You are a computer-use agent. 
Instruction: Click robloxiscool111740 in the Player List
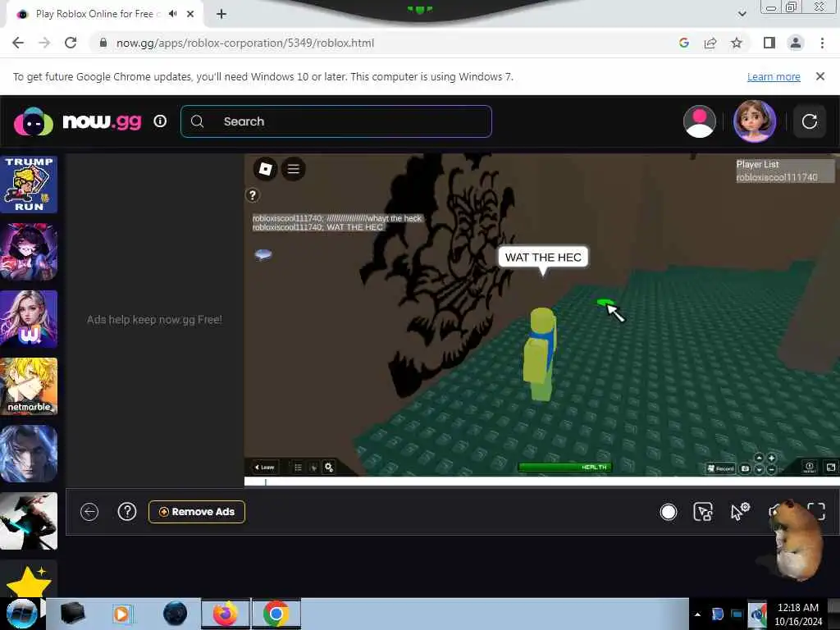tap(777, 177)
